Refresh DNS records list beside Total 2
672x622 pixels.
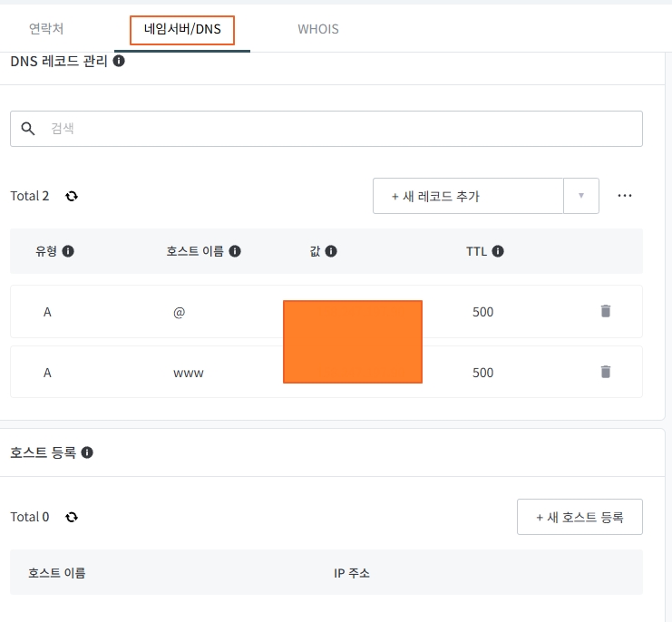[72, 196]
